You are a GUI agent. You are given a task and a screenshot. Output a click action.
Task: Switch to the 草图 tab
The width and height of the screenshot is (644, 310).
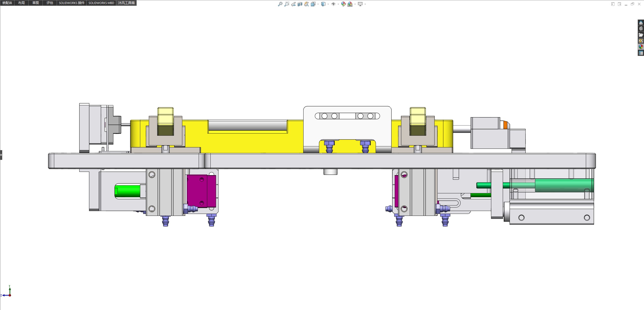pyautogui.click(x=35, y=3)
